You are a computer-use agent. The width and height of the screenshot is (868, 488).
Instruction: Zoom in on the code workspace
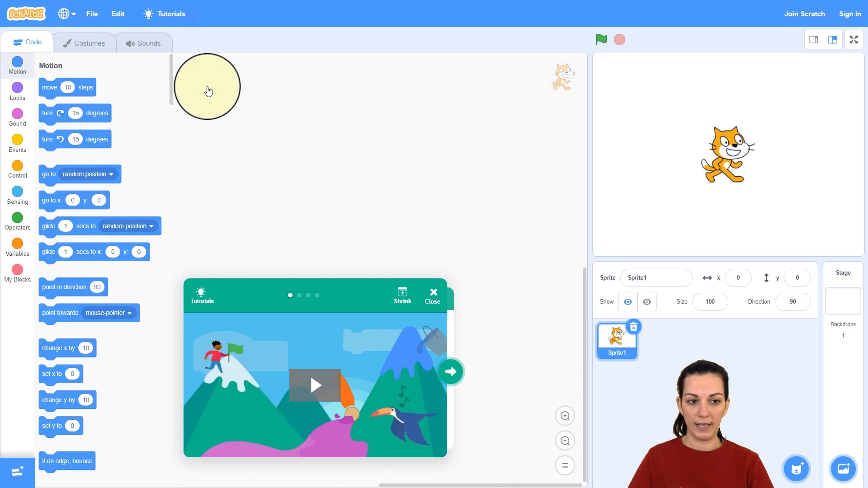click(565, 415)
